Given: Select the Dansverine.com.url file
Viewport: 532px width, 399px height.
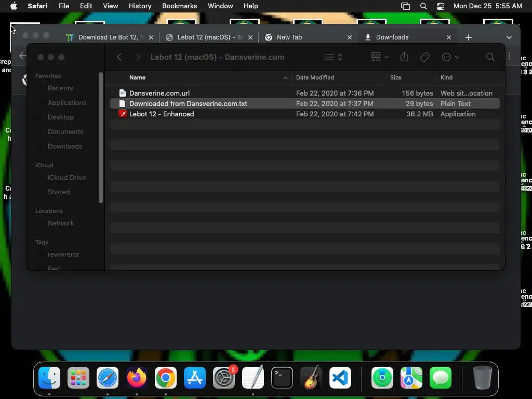Looking at the screenshot, I should [x=304, y=93].
